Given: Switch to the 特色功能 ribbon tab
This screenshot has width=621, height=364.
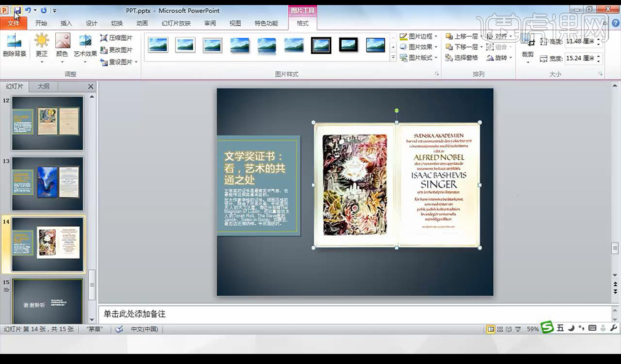Looking at the screenshot, I should [266, 23].
